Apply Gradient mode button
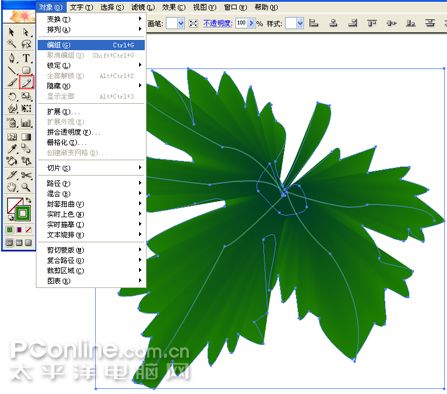The height and width of the screenshot is (394, 447). point(19,230)
